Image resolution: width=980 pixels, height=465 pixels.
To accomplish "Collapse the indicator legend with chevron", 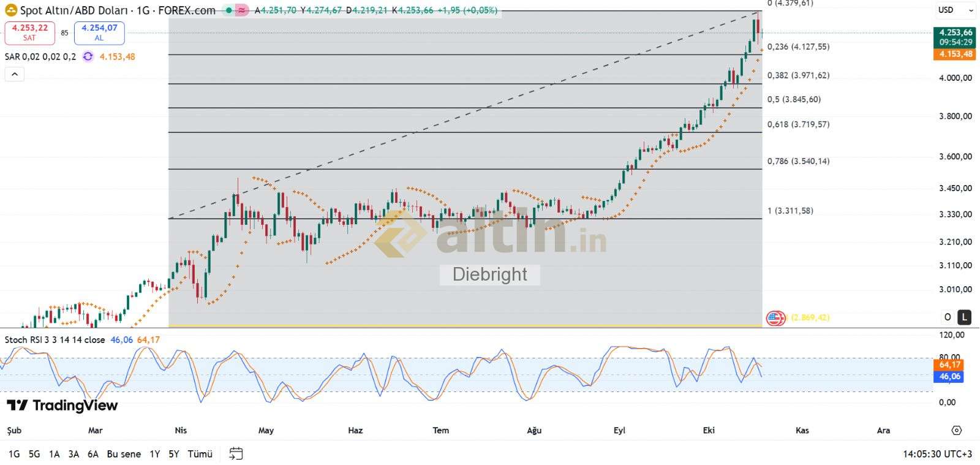I will [x=15, y=75].
